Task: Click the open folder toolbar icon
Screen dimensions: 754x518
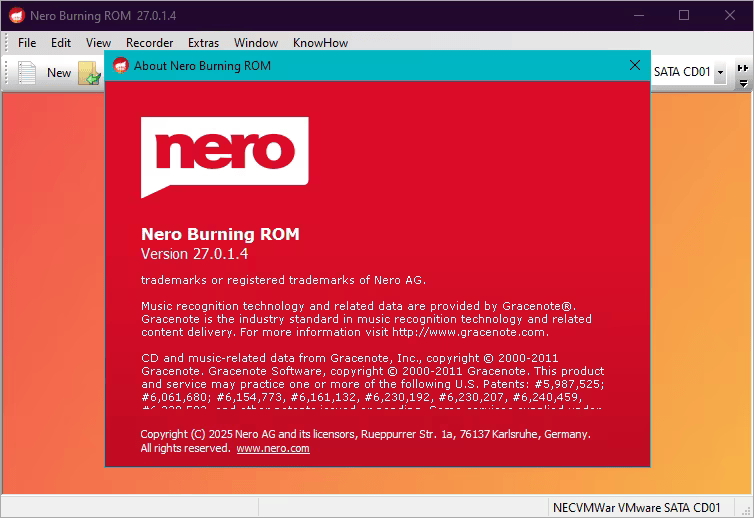Action: coord(89,73)
